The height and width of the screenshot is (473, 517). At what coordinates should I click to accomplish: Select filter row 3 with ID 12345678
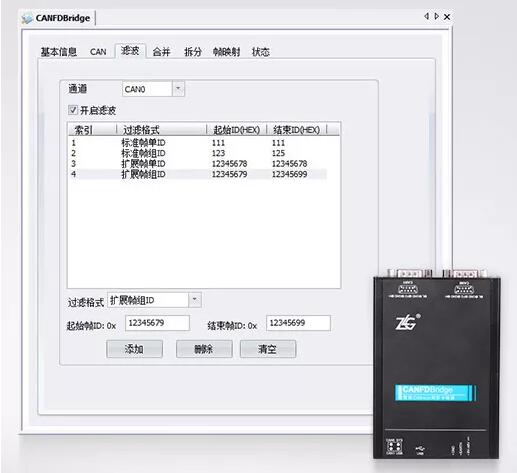(x=197, y=164)
